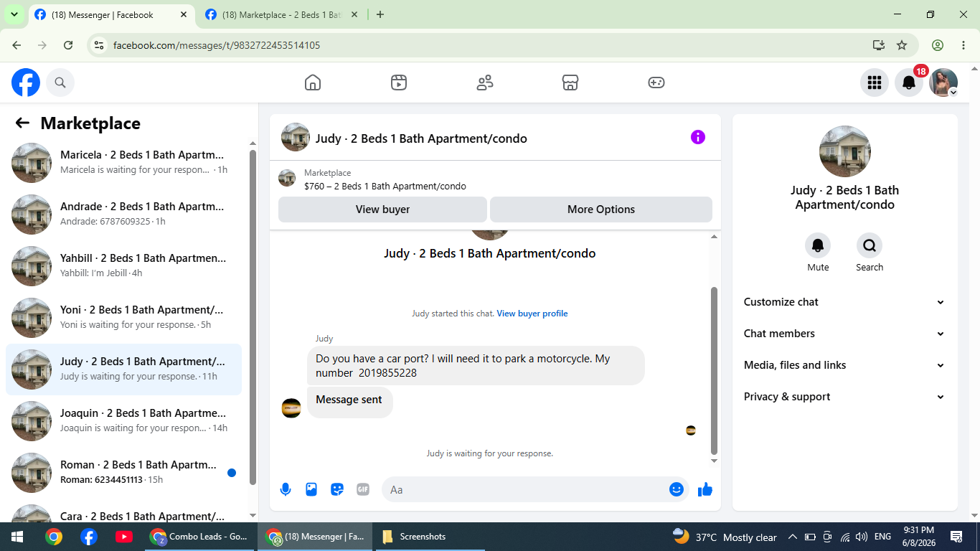Expand the Customize chat section
Image resolution: width=980 pixels, height=551 pixels.
point(845,302)
